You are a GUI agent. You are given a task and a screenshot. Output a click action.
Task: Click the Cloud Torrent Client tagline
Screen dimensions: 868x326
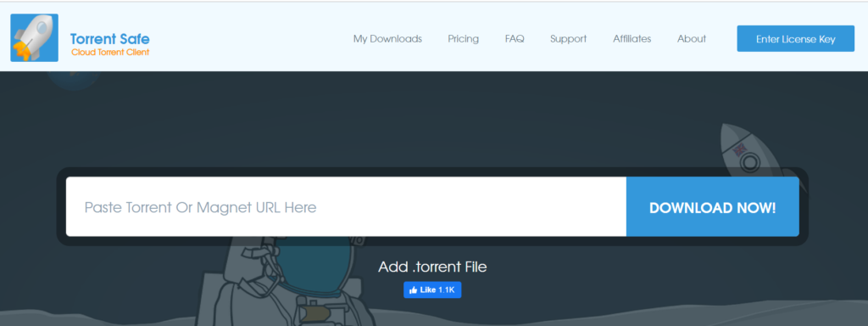[x=110, y=53]
